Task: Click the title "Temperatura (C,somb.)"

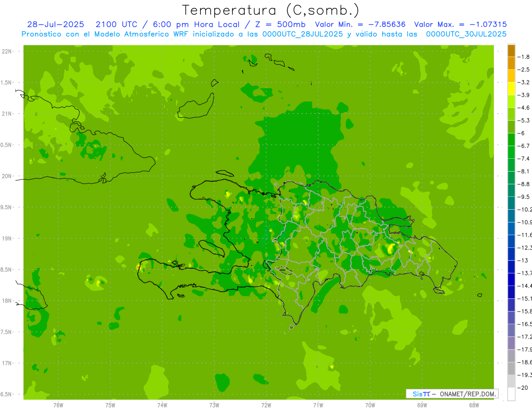Action: coord(271,10)
